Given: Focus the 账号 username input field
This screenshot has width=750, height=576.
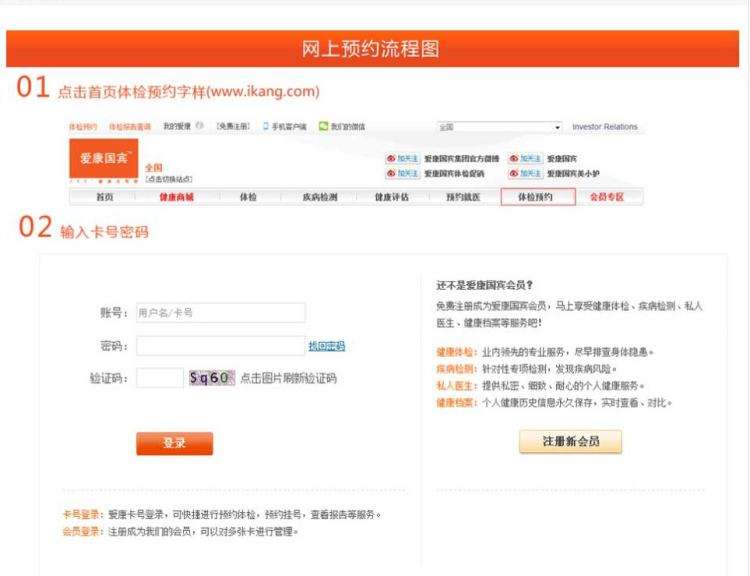Looking at the screenshot, I should click(220, 313).
